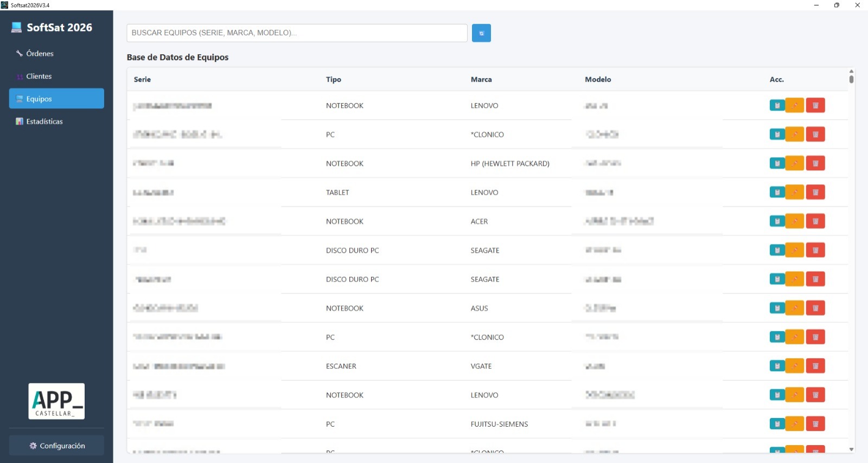This screenshot has height=463, width=868.
Task: Open the clipboard icon for the LENOVO TABLET
Action: click(777, 192)
